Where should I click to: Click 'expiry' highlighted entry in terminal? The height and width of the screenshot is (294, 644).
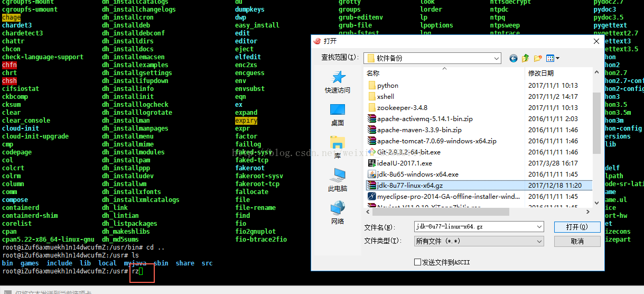tap(246, 121)
